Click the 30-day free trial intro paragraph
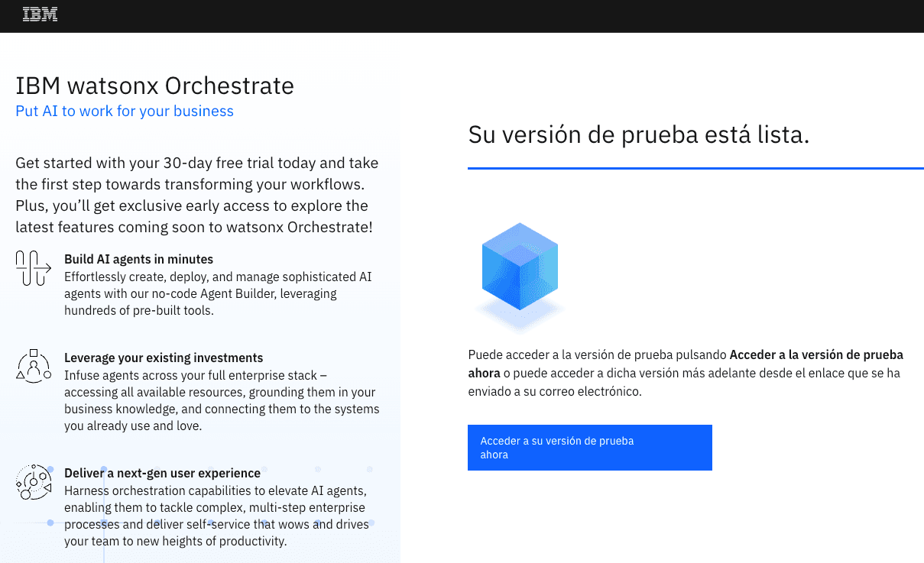Screen dimensions: 924x563 tap(196, 195)
